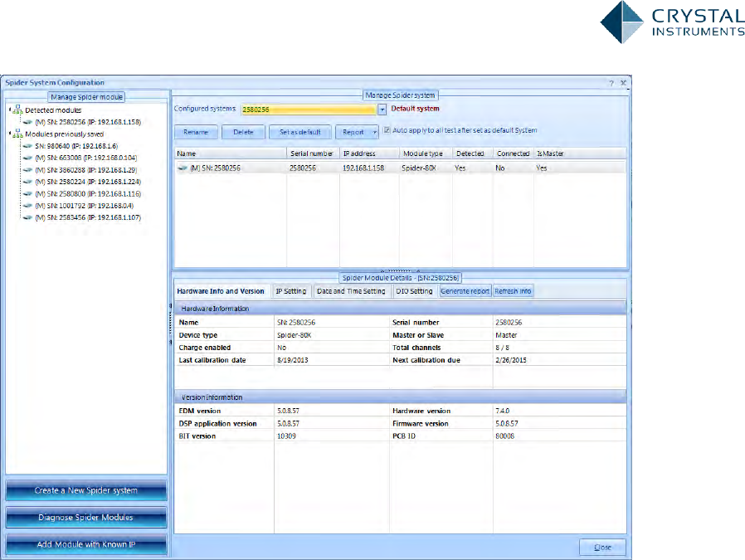
Task: Toggle Auto apply to all test checkbox
Action: [387, 130]
